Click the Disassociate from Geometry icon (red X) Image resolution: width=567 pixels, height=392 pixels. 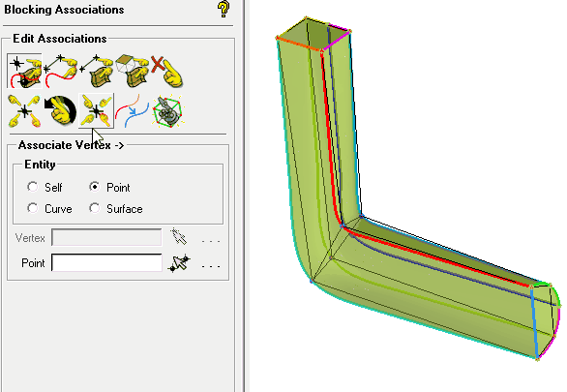(167, 72)
